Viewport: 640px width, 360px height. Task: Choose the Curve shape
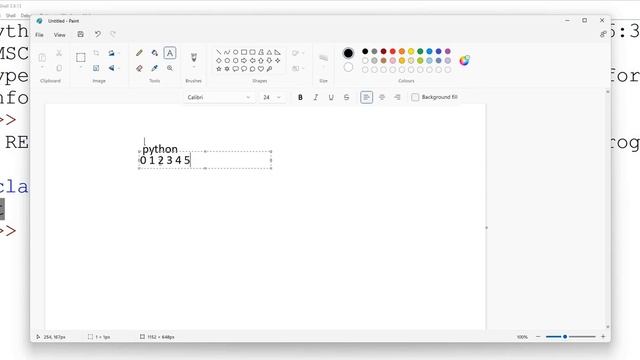[227, 52]
